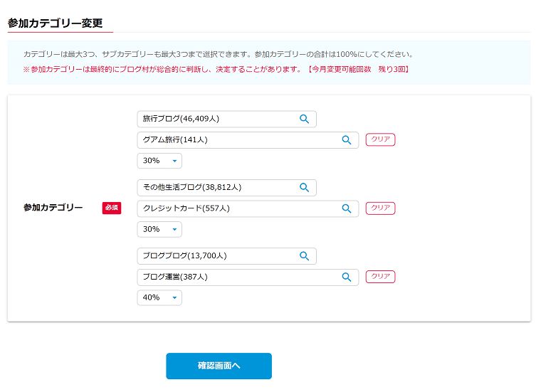541x392 pixels.
Task: Click search icon in その他生活ブログ field
Action: point(304,188)
